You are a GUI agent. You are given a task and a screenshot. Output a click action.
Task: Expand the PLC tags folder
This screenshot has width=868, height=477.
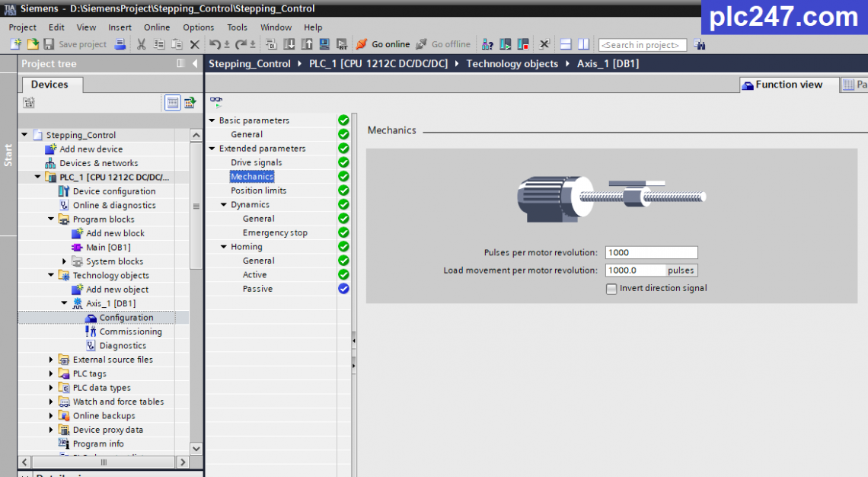click(51, 373)
